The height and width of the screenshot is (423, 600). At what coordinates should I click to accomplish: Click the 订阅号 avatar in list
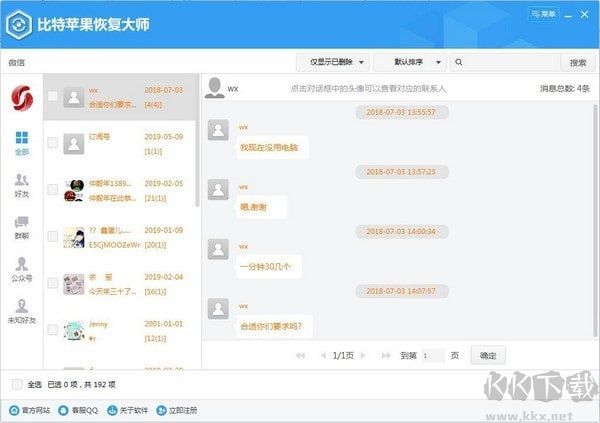(73, 144)
